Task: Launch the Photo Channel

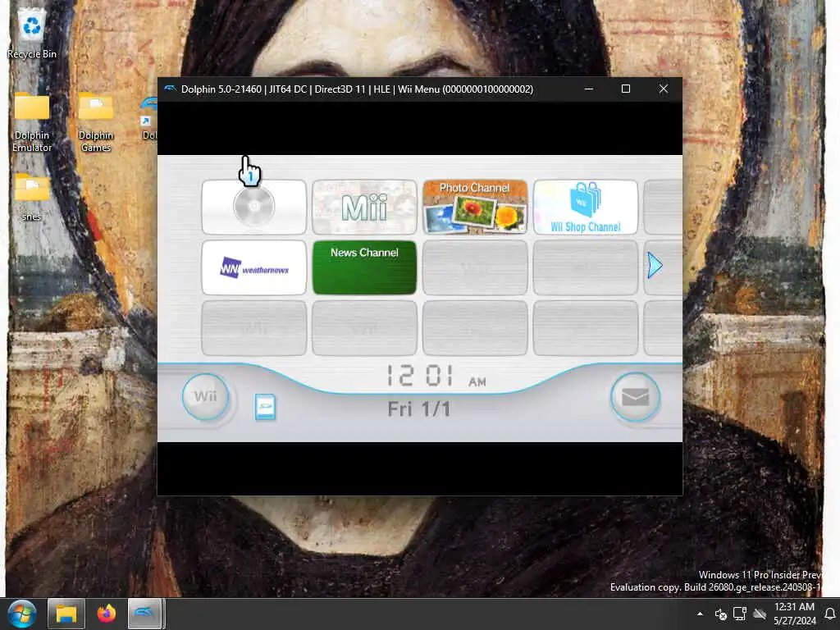Action: tap(475, 207)
